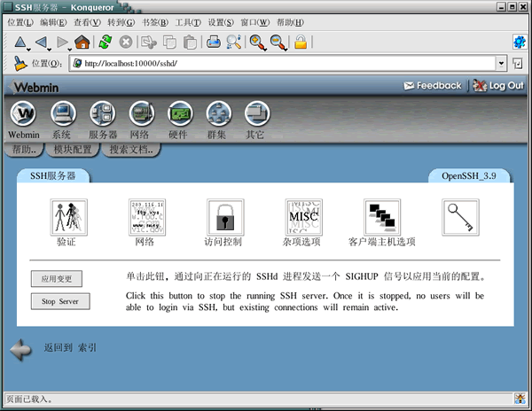
Task: Go forward with the Forward arrow
Action: [x=62, y=43]
